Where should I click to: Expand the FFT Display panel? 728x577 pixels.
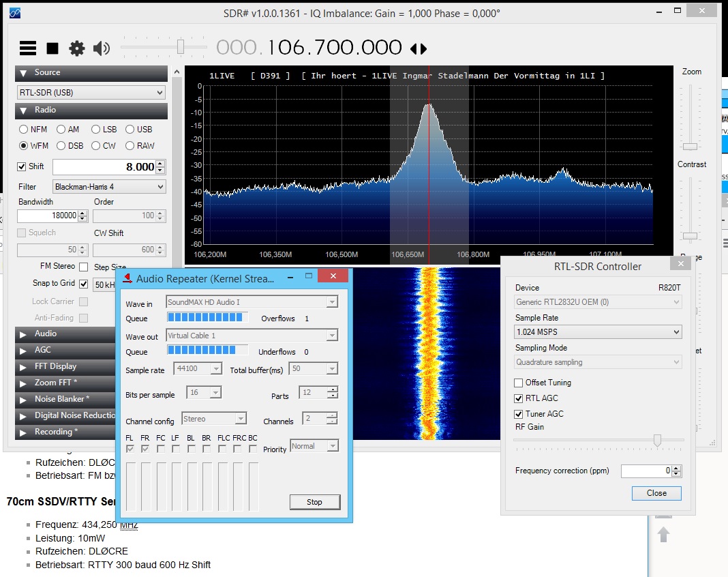click(65, 366)
